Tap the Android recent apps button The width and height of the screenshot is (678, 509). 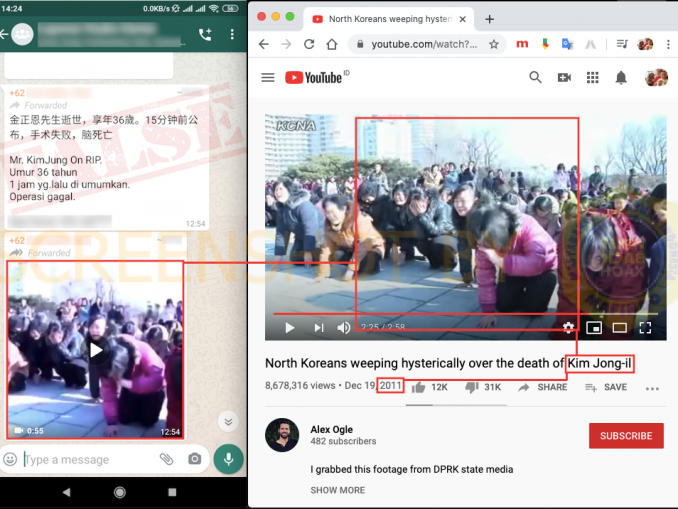click(x=172, y=492)
